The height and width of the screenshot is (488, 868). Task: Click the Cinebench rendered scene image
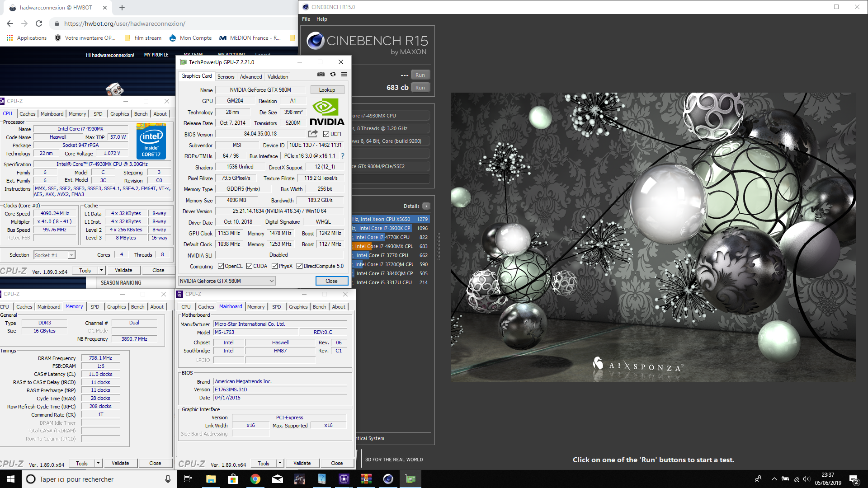point(653,237)
